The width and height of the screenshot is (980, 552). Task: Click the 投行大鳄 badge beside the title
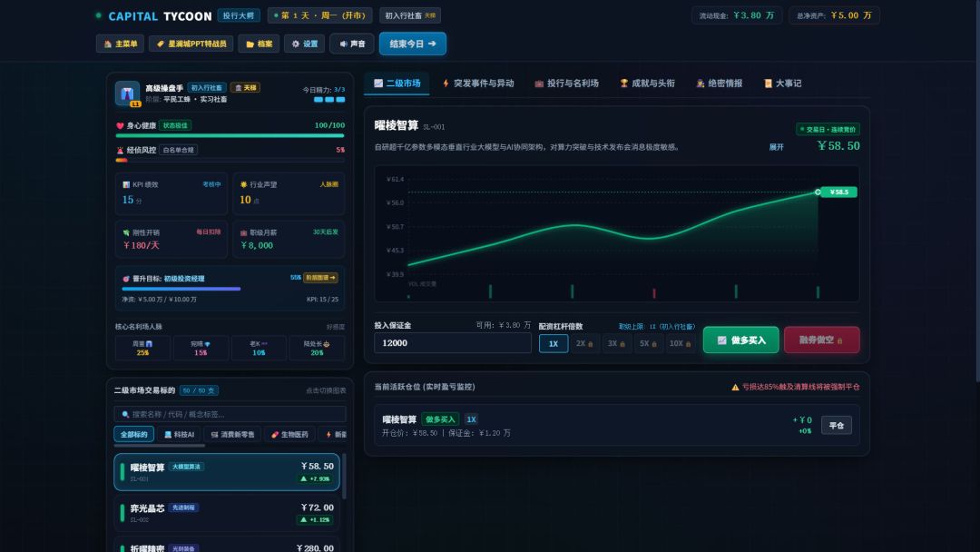coord(239,15)
